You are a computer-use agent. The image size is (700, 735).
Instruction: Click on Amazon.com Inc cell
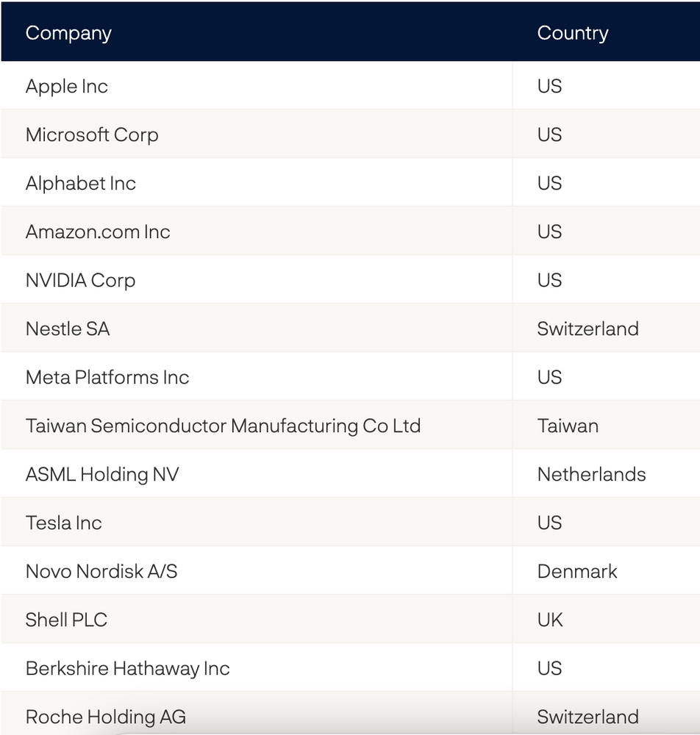pyautogui.click(x=98, y=232)
